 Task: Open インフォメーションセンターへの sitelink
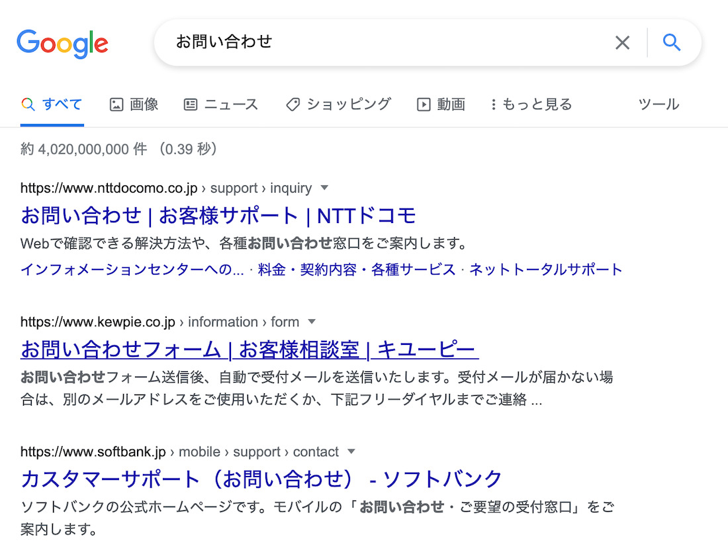[132, 269]
